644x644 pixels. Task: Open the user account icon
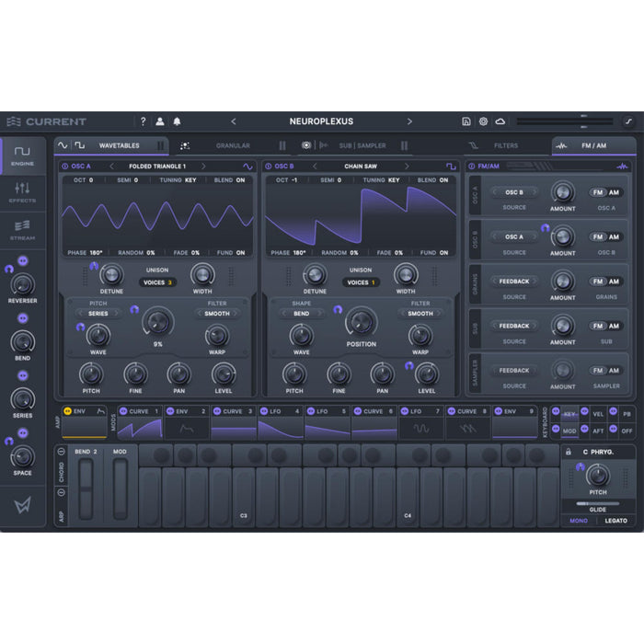[x=159, y=121]
